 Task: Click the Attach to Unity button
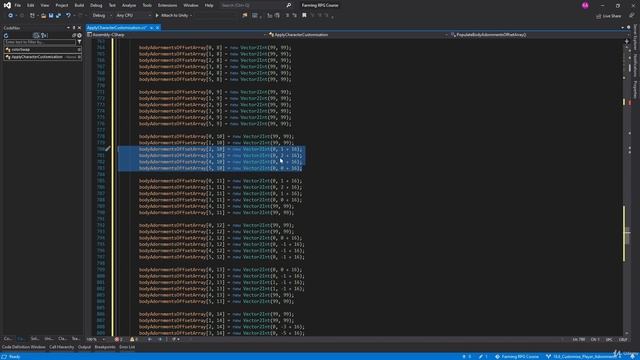click(171, 16)
